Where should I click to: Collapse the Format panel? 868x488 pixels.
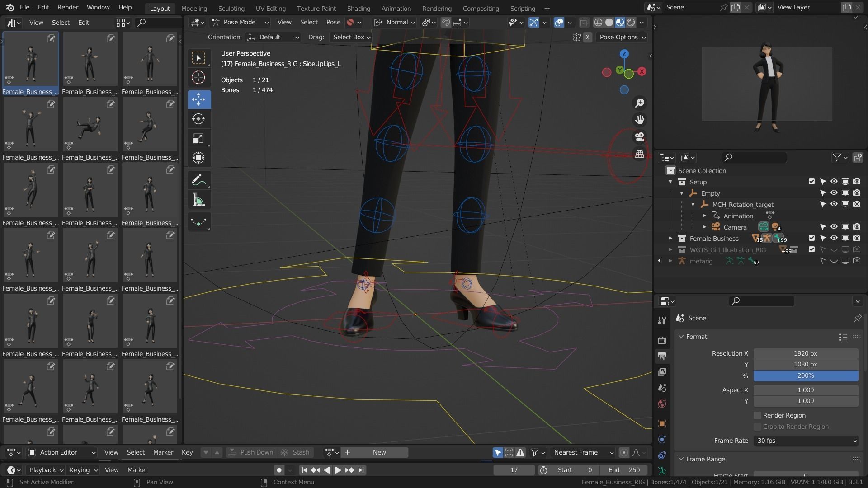pyautogui.click(x=681, y=337)
